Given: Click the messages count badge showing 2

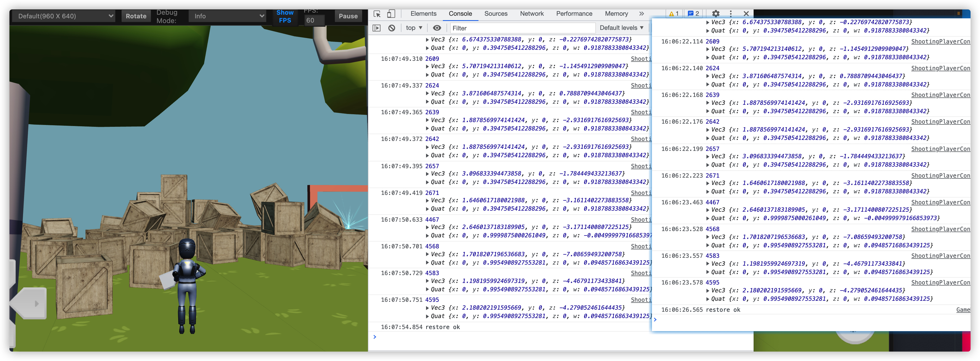Looking at the screenshot, I should (694, 14).
